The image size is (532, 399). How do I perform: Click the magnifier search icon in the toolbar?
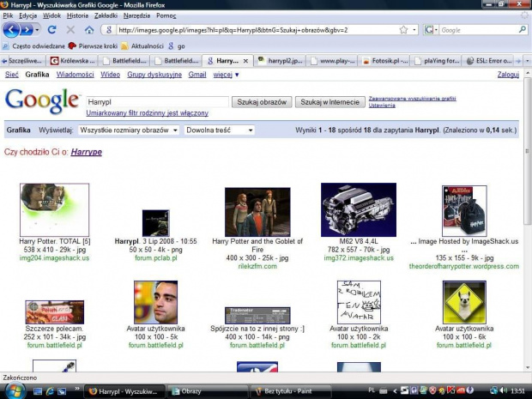pyautogui.click(x=523, y=30)
